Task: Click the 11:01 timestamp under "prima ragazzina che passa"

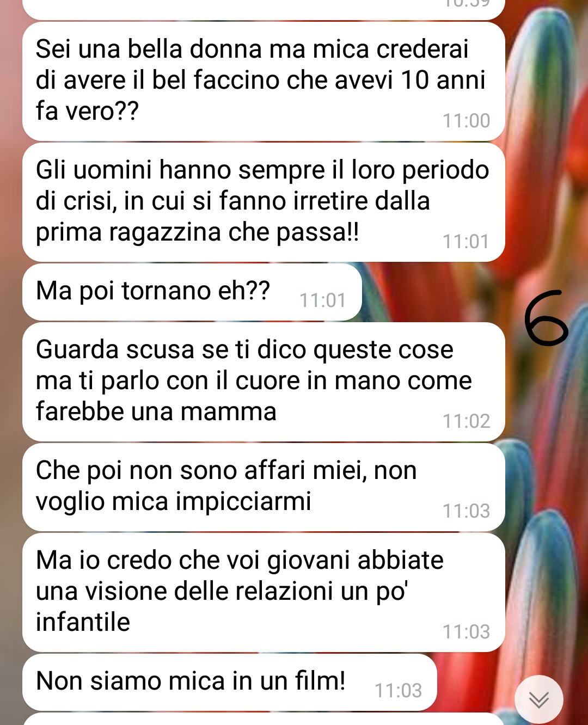Action: coord(467,242)
